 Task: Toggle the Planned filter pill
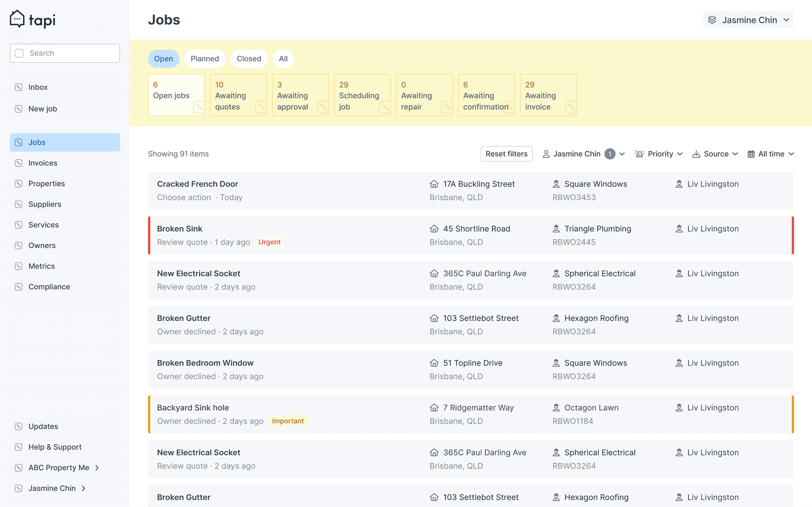click(x=204, y=59)
